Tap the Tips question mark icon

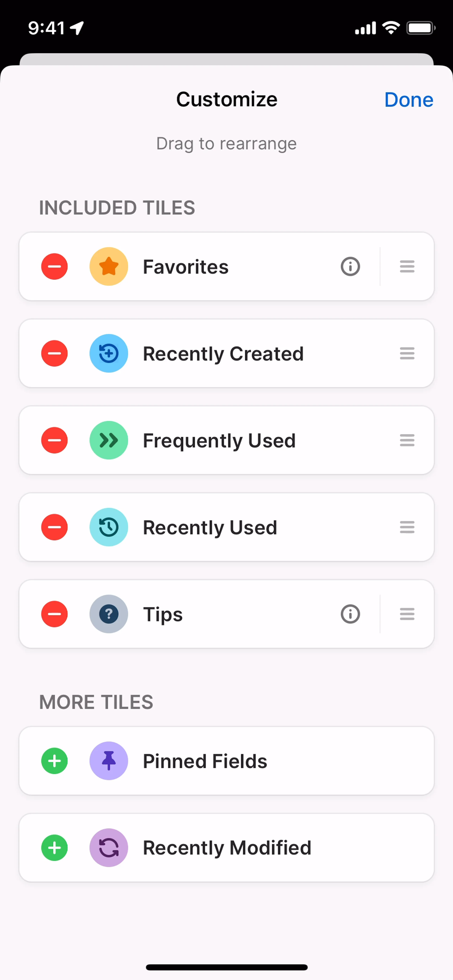coord(109,614)
